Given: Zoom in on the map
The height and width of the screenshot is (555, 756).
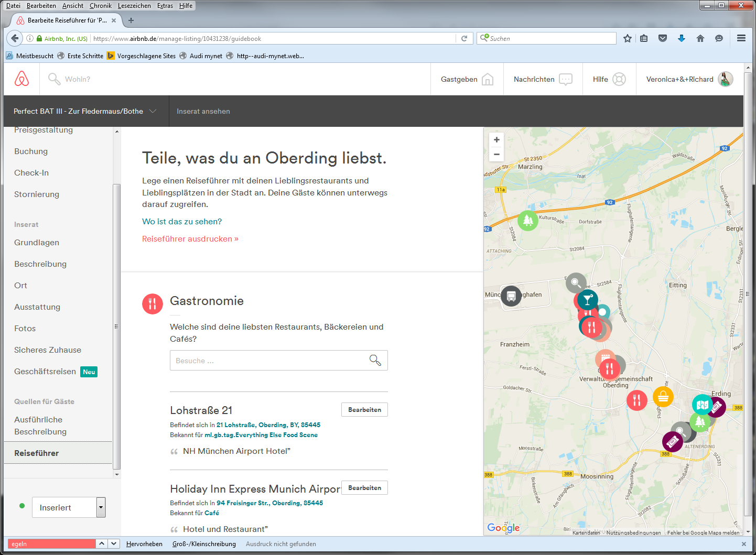Looking at the screenshot, I should pos(496,140).
